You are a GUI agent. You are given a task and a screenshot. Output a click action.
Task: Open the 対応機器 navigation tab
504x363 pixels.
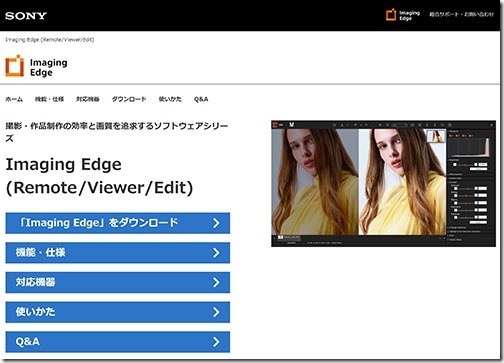[88, 99]
